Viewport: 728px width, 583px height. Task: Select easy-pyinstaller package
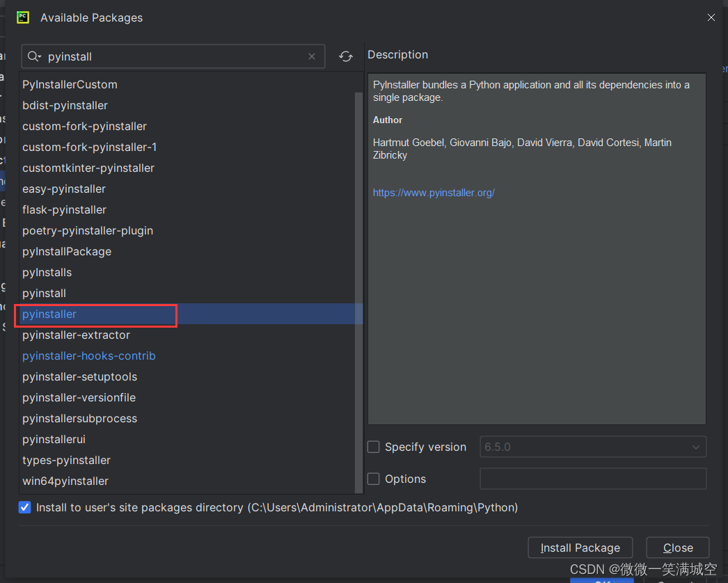191,189
